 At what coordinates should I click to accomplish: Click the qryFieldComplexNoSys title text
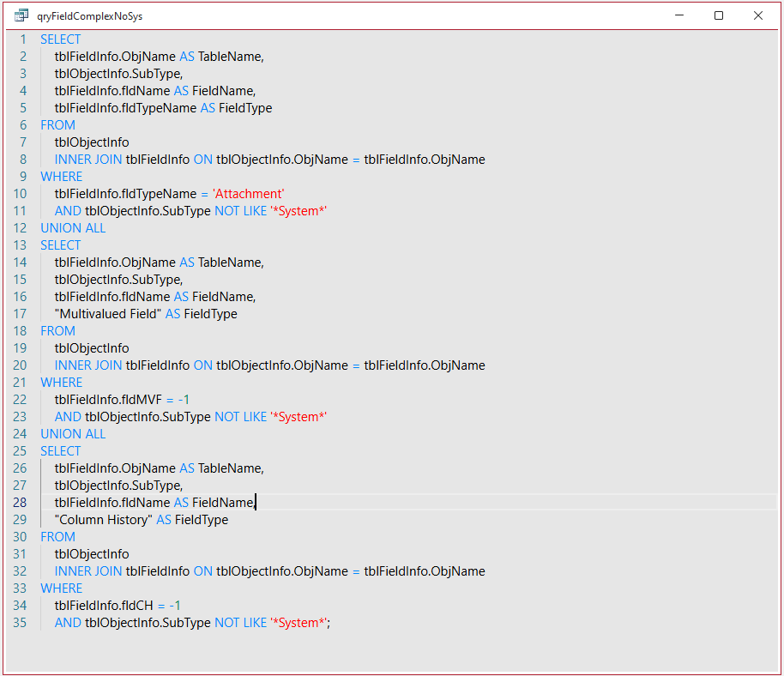[89, 16]
